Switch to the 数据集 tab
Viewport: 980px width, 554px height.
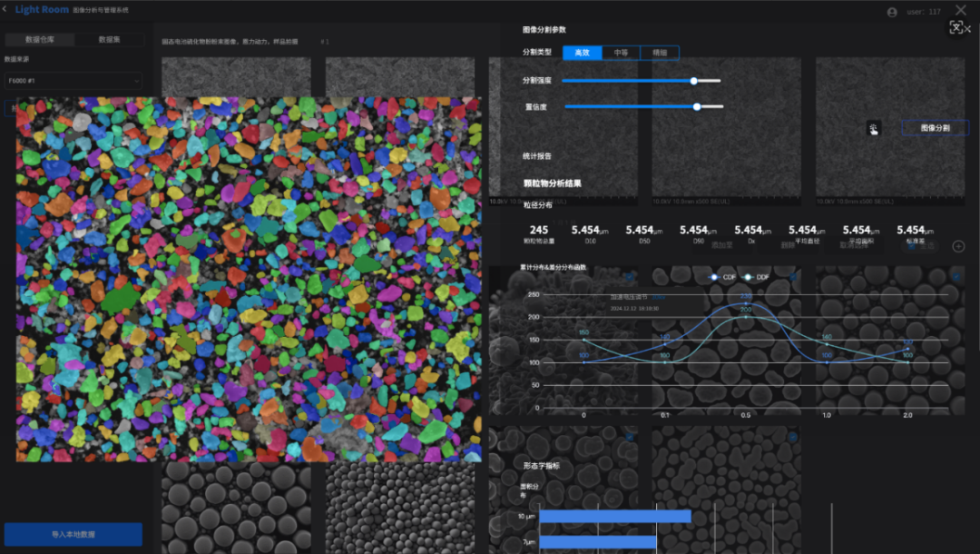(x=109, y=40)
